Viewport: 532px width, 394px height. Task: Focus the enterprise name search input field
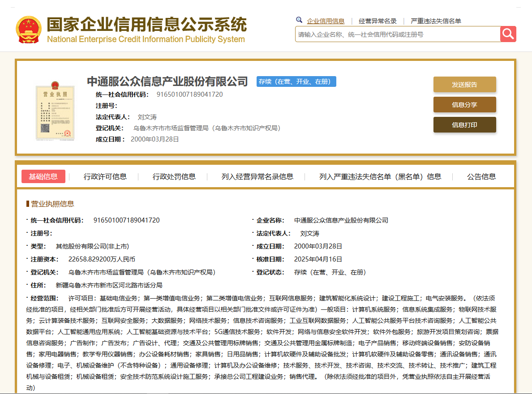coord(398,34)
